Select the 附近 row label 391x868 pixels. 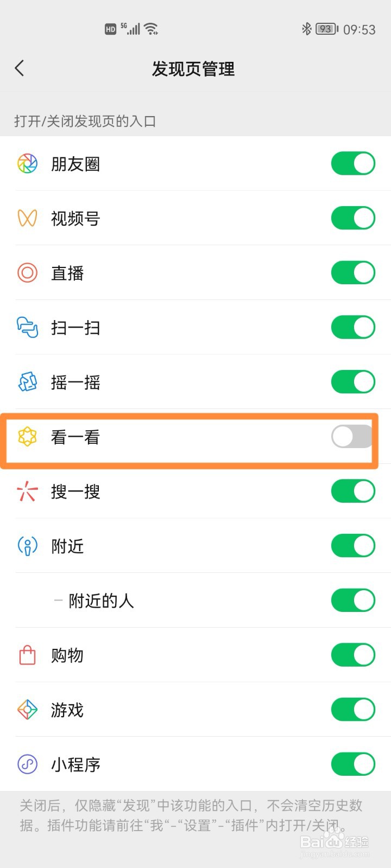[x=67, y=546]
